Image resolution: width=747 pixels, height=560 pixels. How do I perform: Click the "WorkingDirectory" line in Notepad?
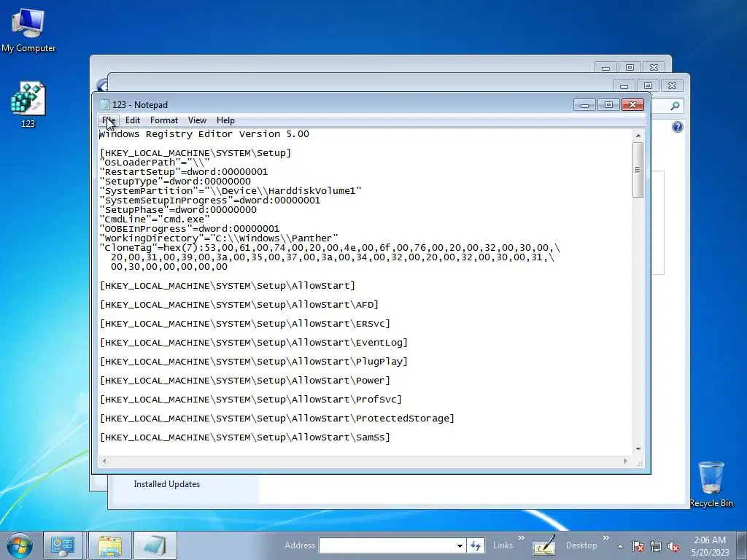219,238
